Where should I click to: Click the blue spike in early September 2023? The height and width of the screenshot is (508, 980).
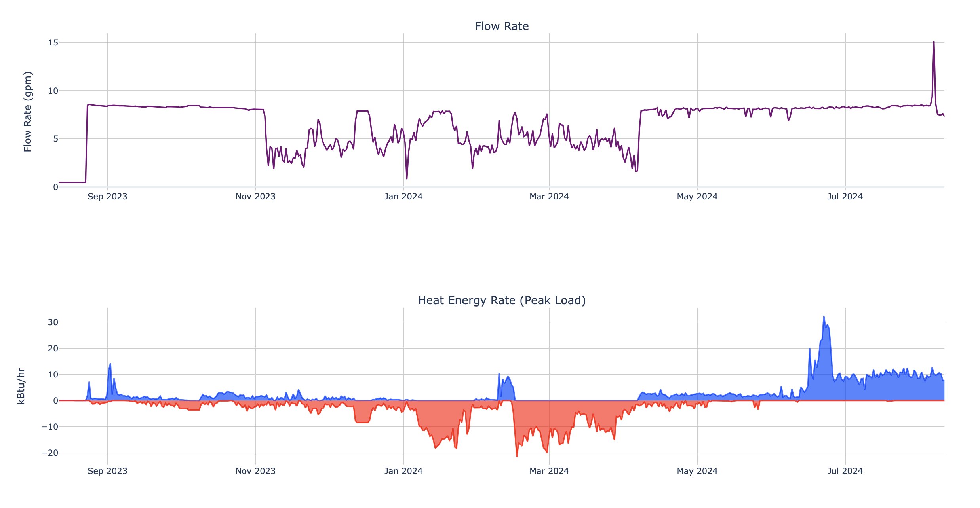point(110,364)
